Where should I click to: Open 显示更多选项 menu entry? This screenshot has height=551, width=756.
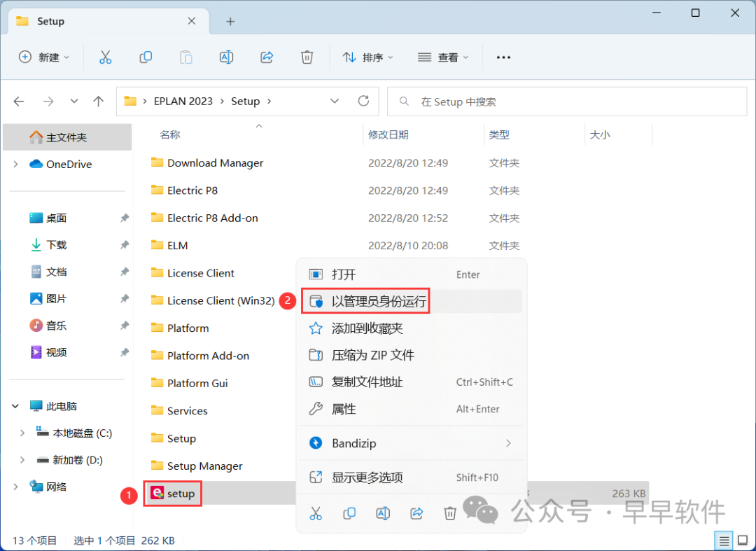[367, 477]
